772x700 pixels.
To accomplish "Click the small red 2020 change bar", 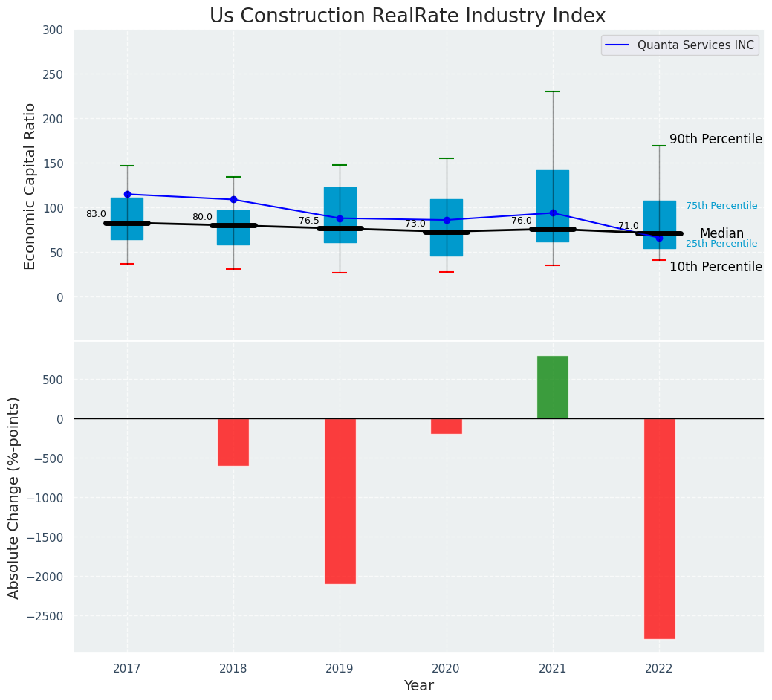I will coord(447,427).
